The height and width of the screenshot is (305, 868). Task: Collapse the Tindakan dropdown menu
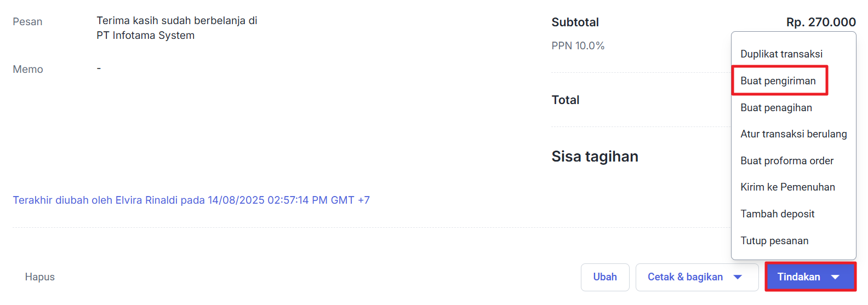810,277
